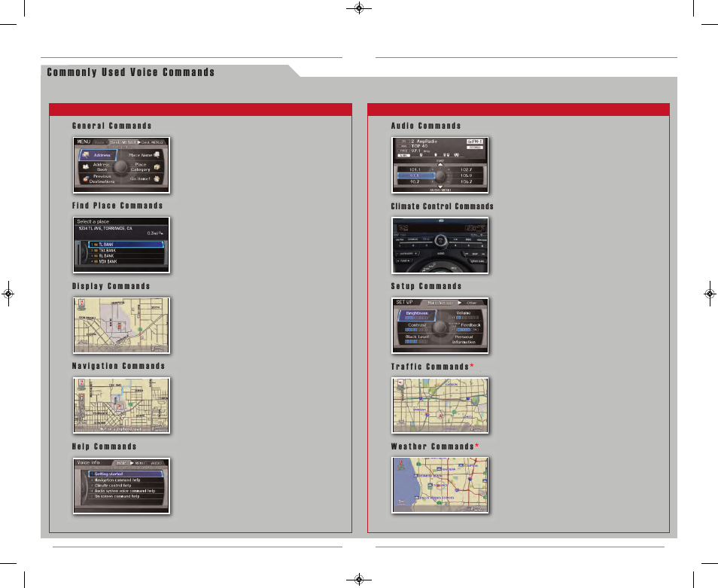Click the 'Audio Commands' heading
The width and height of the screenshot is (718, 588).
click(426, 126)
